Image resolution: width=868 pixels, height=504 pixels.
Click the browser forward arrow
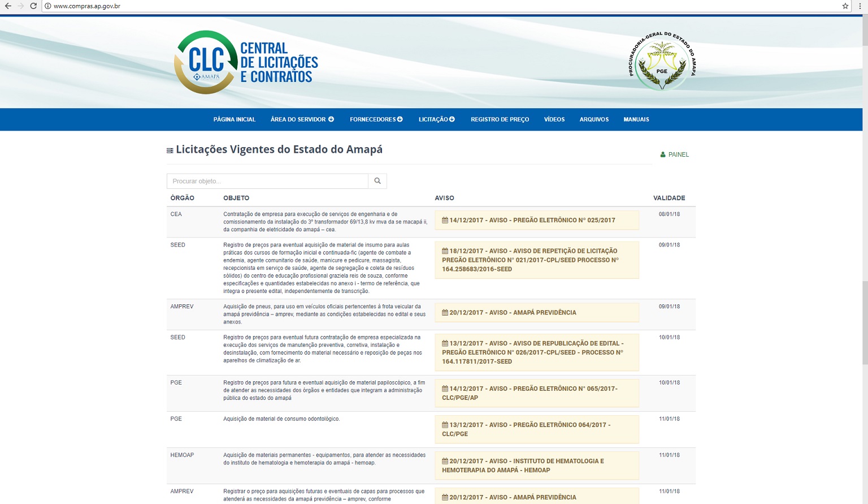click(x=21, y=6)
